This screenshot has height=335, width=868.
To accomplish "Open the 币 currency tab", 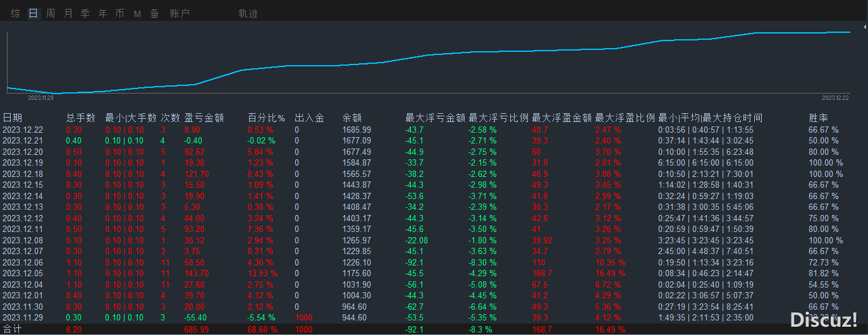I will click(119, 13).
